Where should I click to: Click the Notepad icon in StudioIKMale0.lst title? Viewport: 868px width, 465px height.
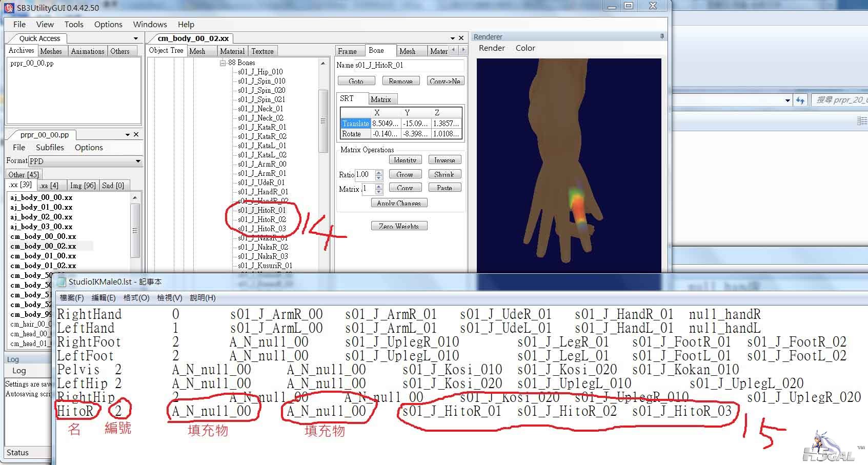click(x=62, y=281)
